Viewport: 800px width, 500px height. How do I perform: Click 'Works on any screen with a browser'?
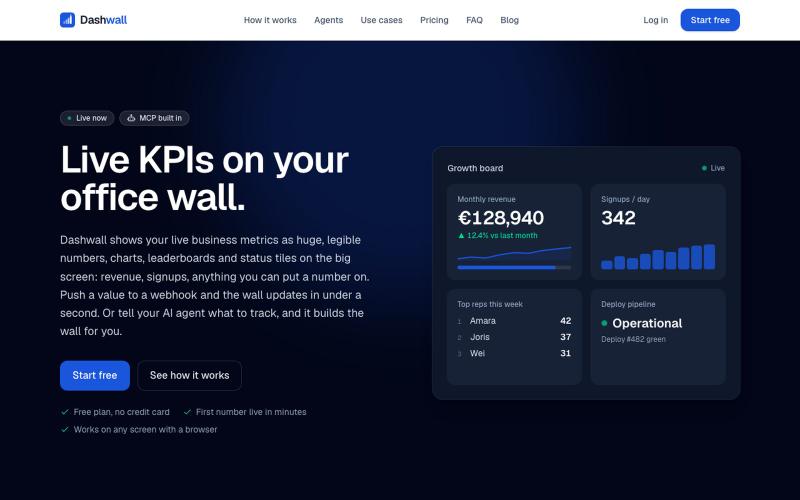tap(145, 430)
